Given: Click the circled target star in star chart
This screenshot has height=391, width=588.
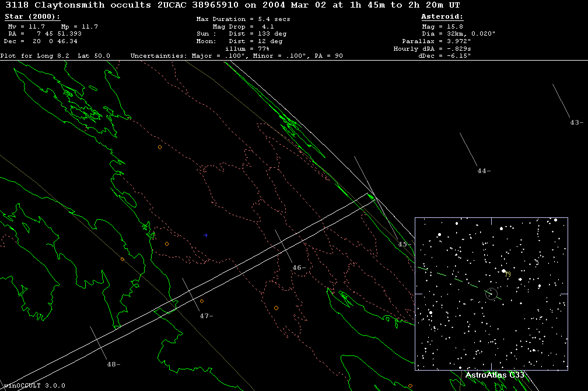Looking at the screenshot, I should tap(491, 294).
